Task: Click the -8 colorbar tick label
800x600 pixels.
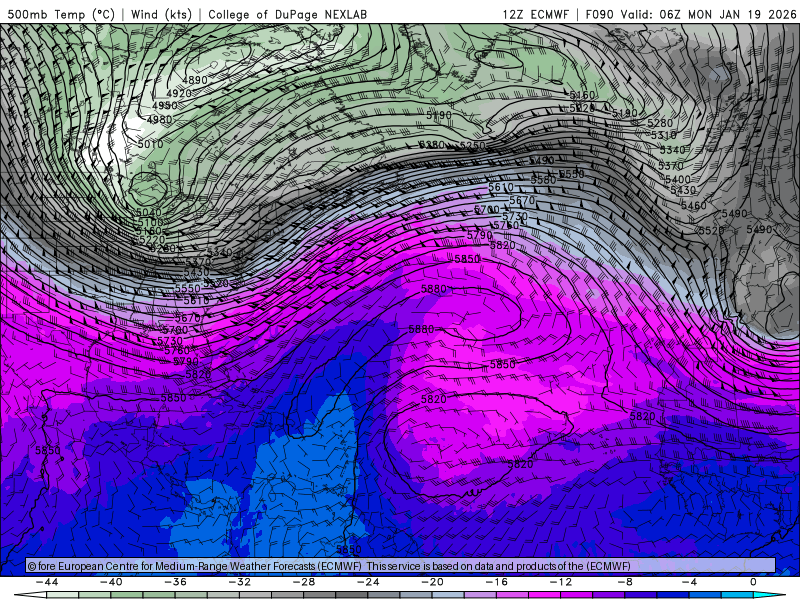Action: click(x=625, y=582)
